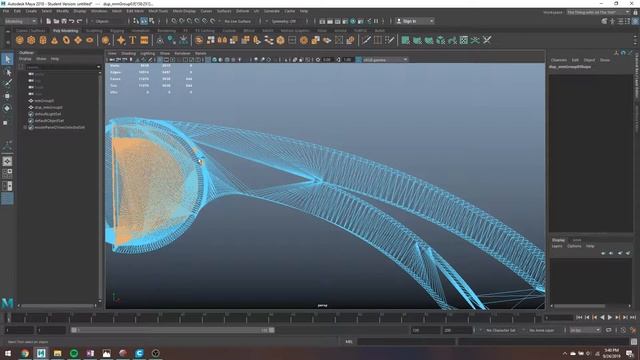Open the viewport Shading menu
Screen dimensions: 640x360
(129, 53)
